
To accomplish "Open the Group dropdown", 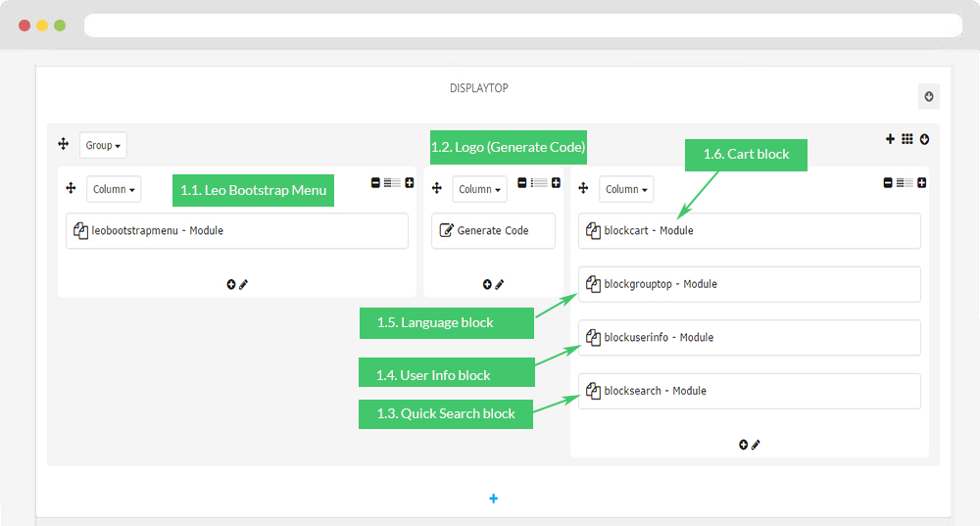I will click(x=103, y=145).
